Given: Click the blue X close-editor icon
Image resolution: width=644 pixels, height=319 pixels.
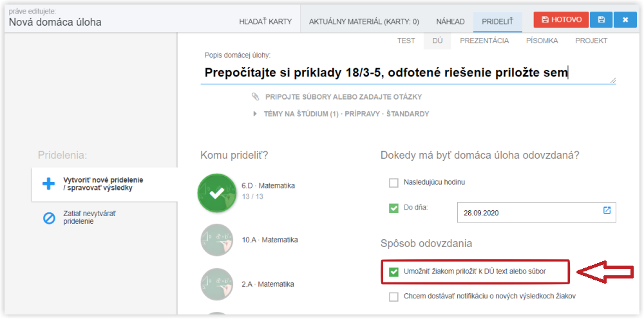Looking at the screenshot, I should [x=625, y=20].
